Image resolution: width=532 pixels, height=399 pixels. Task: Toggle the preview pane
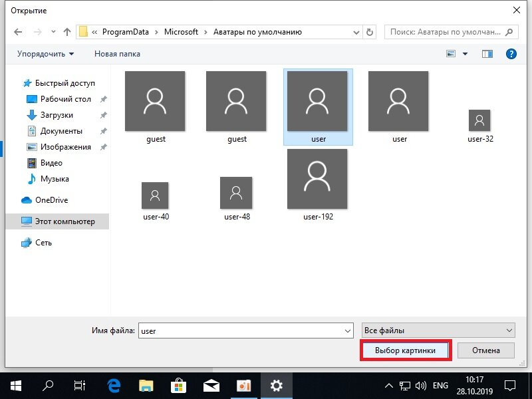click(x=487, y=53)
